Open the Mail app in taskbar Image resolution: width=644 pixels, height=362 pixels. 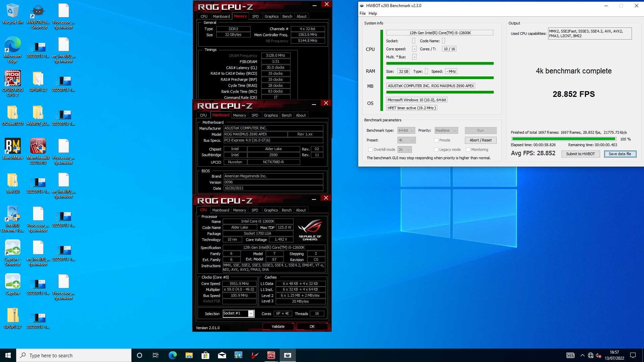point(222,355)
